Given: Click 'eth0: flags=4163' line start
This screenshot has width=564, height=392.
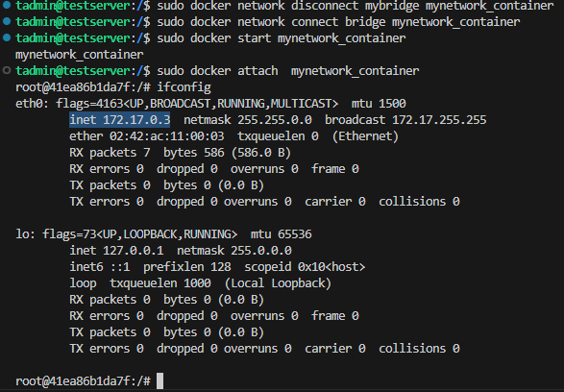Looking at the screenshot, I should tap(69, 104).
